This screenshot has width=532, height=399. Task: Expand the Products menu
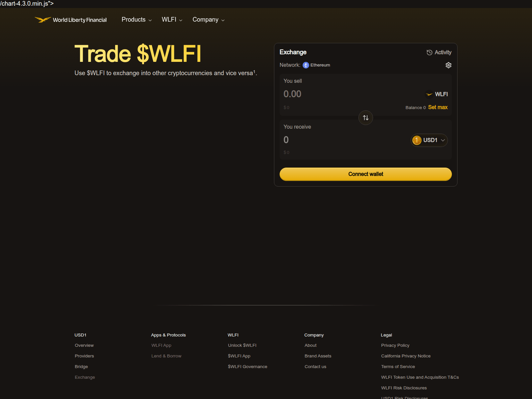137,20
